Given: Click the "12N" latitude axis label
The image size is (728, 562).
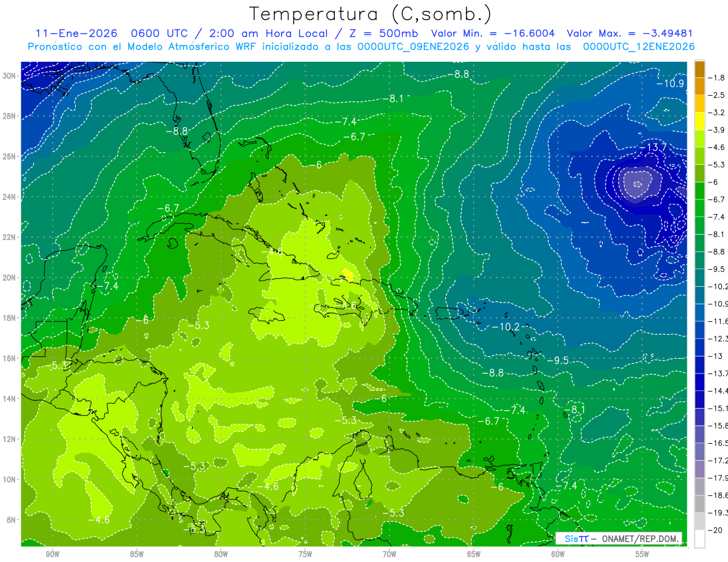Looking at the screenshot, I should [9, 439].
